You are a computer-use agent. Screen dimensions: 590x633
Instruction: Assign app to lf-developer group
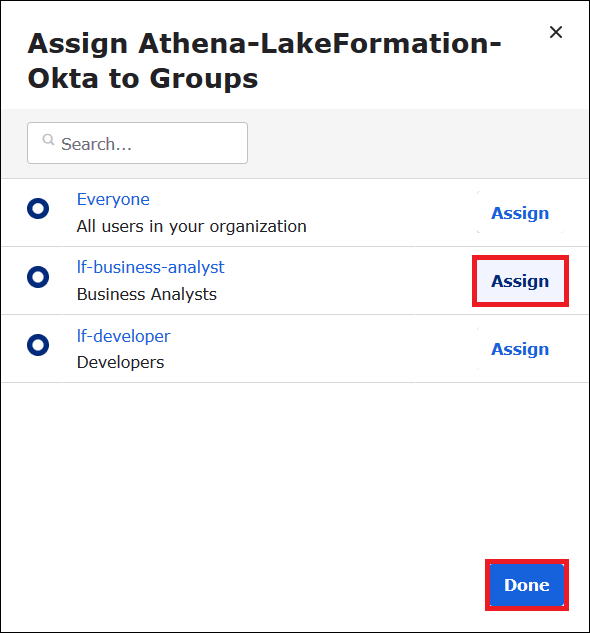tap(520, 349)
